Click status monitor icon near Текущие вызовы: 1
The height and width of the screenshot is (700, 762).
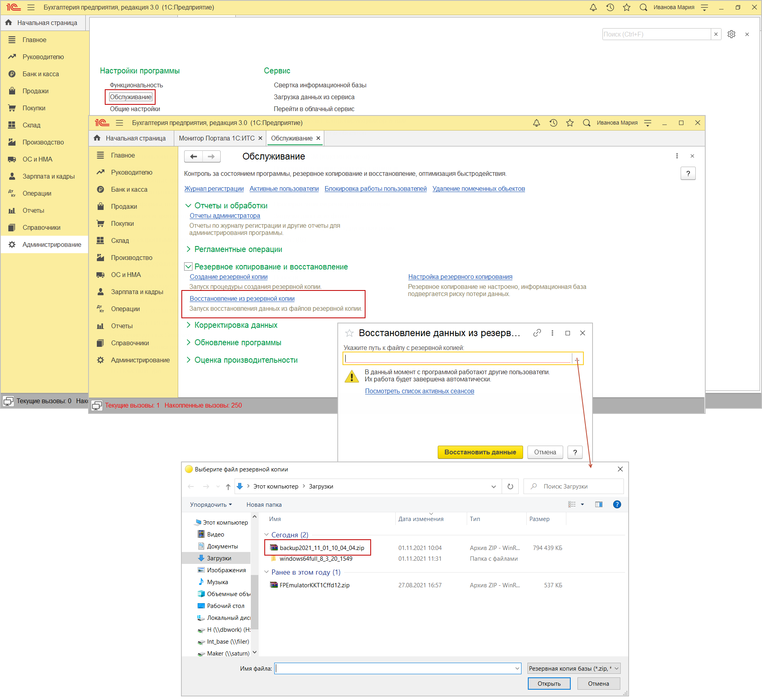tap(97, 405)
